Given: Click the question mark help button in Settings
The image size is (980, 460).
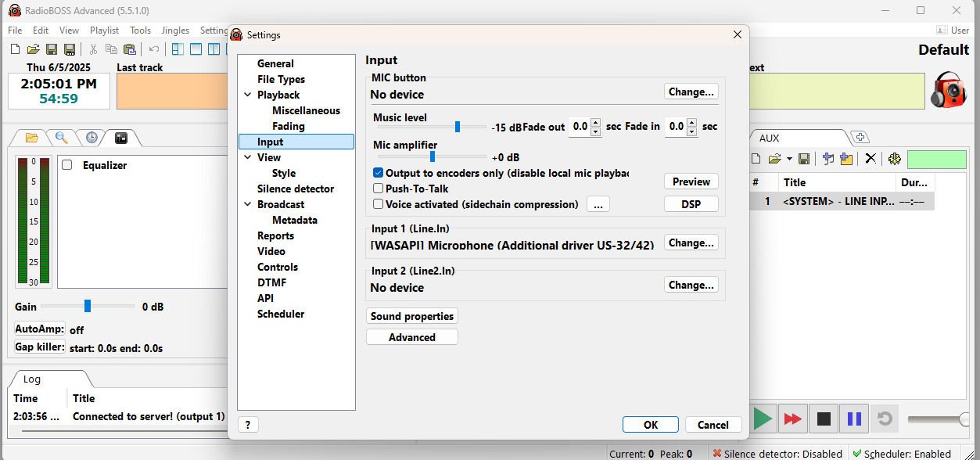Looking at the screenshot, I should pos(248,425).
